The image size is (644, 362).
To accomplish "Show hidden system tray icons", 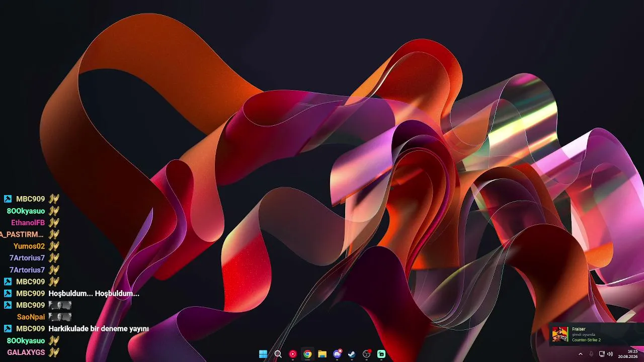I will (x=581, y=354).
